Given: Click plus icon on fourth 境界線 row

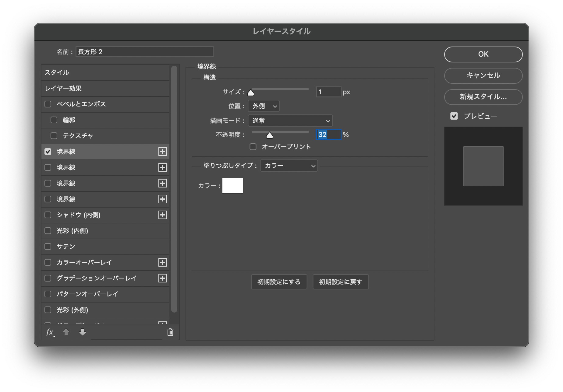Looking at the screenshot, I should coord(163,199).
